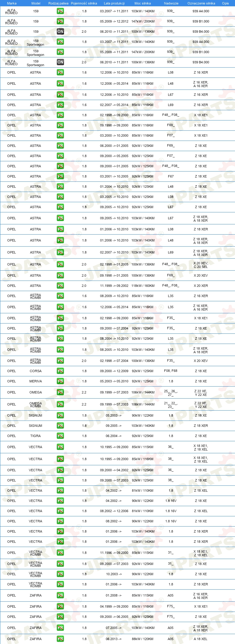Viewport: 235px width, 644px height.
Task: Click PB icon in Astra 1.6 L69 row
Action: pyautogui.click(x=60, y=105)
